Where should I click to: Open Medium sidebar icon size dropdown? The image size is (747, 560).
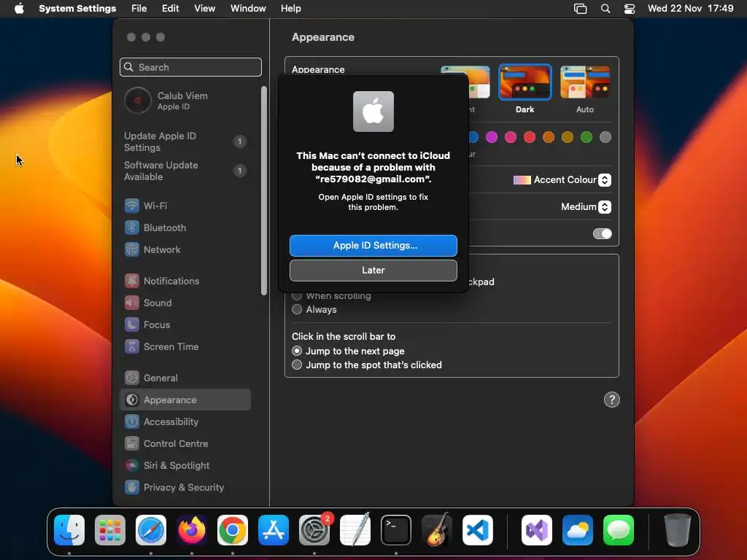586,206
